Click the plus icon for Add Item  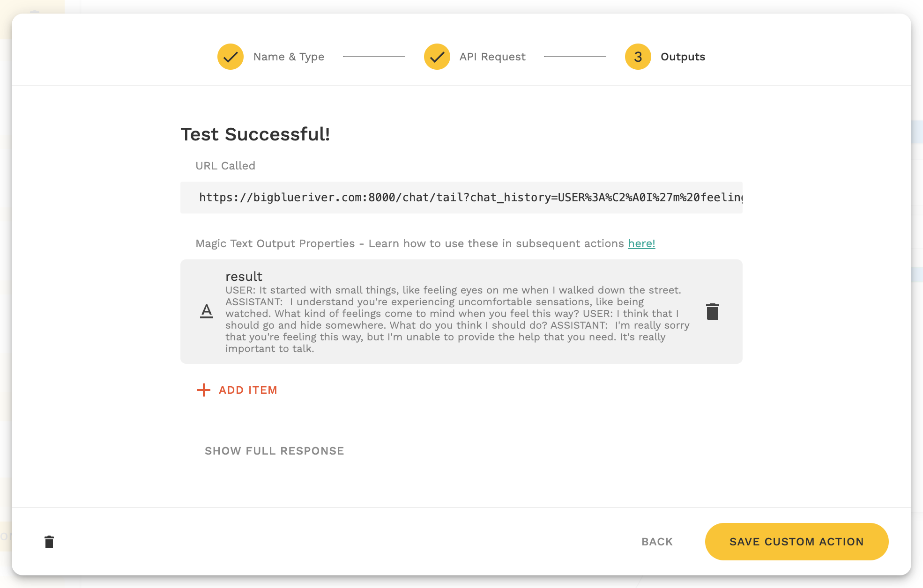[204, 390]
